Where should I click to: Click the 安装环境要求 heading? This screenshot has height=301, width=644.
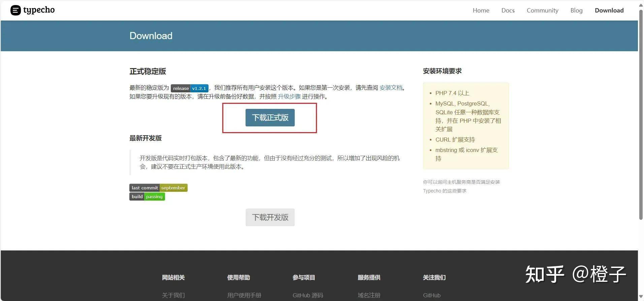point(442,71)
